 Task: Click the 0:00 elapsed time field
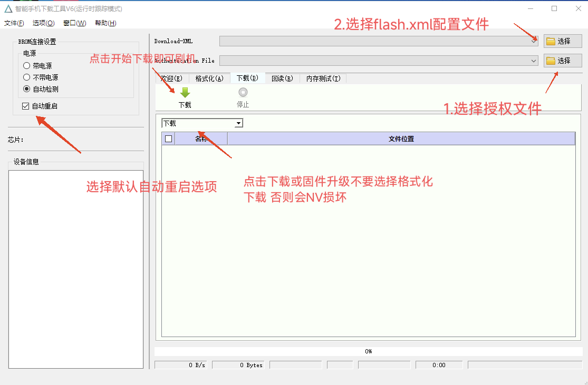439,365
